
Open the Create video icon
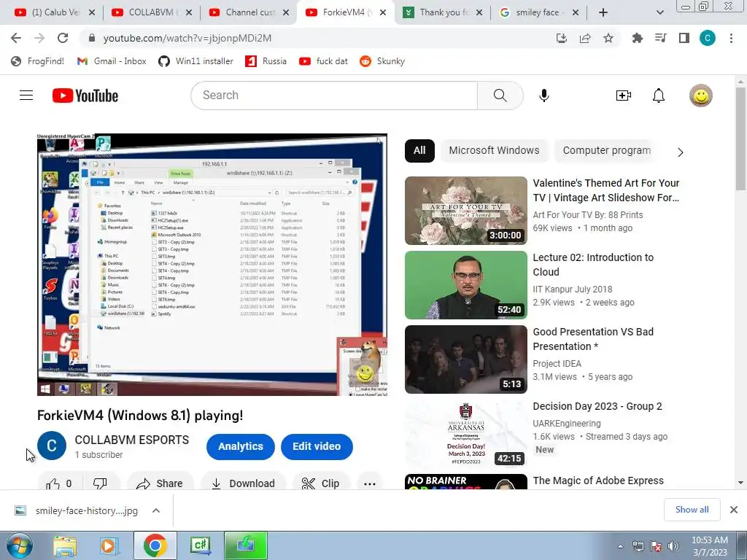click(x=624, y=96)
